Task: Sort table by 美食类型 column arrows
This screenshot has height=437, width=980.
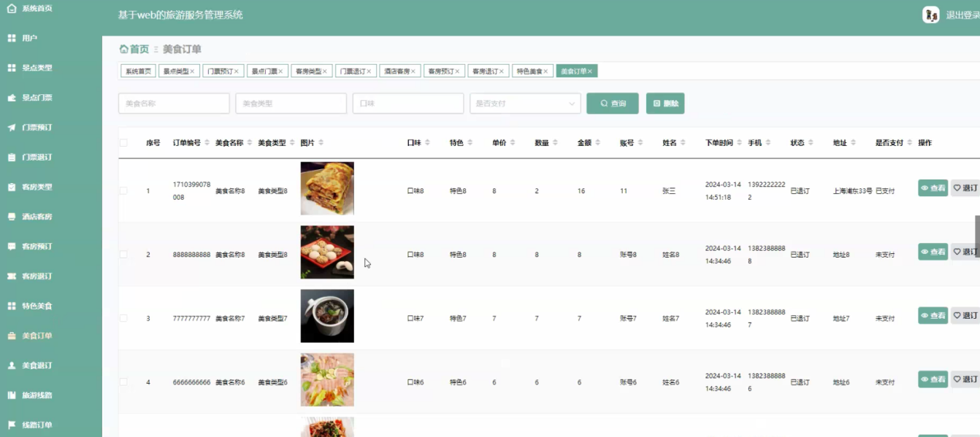Action: point(292,143)
